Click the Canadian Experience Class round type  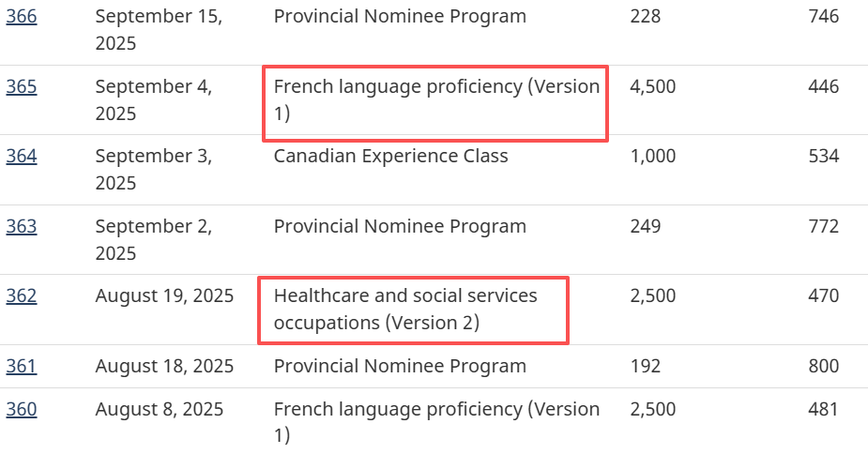390,157
